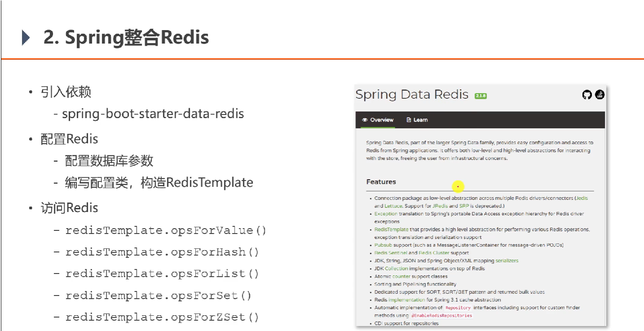Click the Sorting and Pipelining functionality item
Viewport: 644px width, 331px height.
[415, 284]
